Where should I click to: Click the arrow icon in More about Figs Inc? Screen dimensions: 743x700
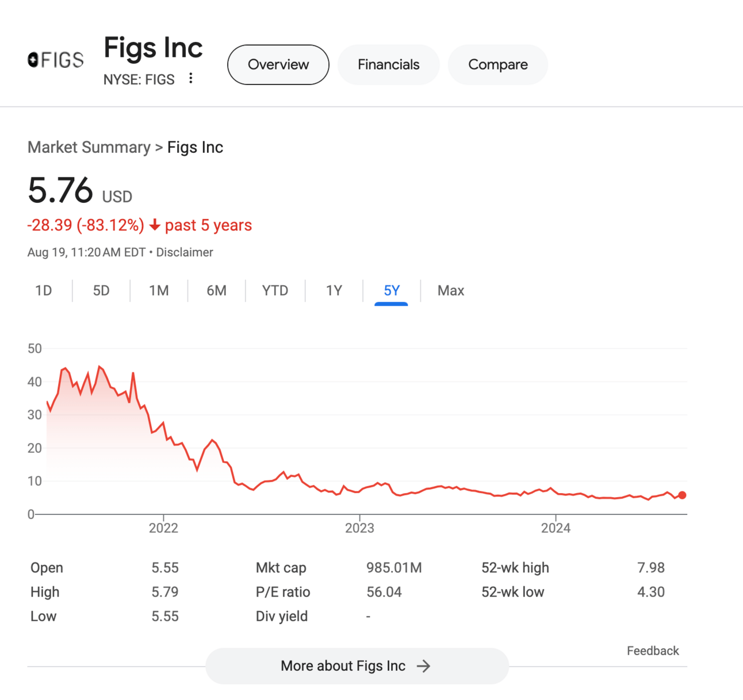pos(424,666)
